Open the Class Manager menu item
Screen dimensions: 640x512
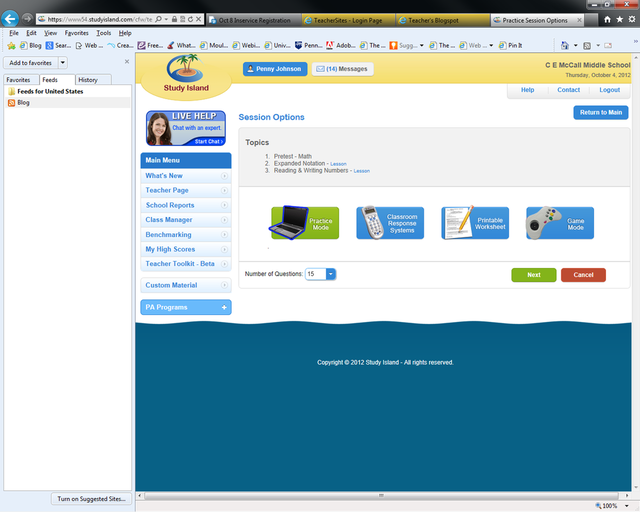coord(186,220)
